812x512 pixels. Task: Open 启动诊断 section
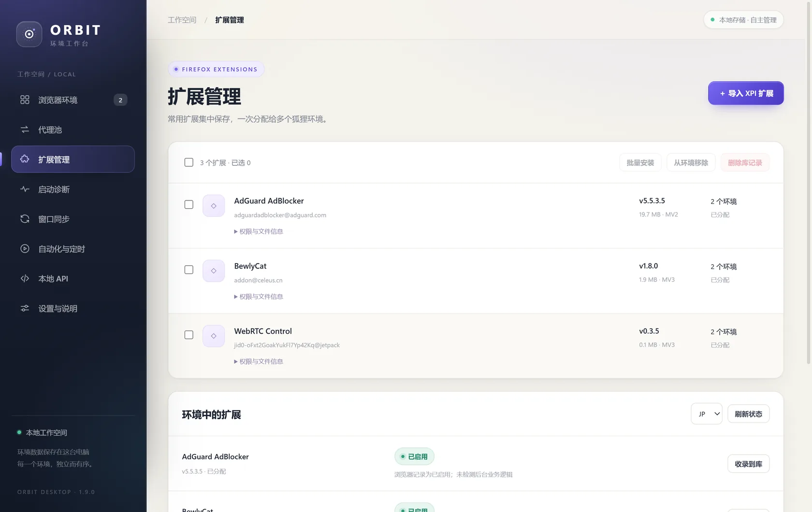point(73,189)
